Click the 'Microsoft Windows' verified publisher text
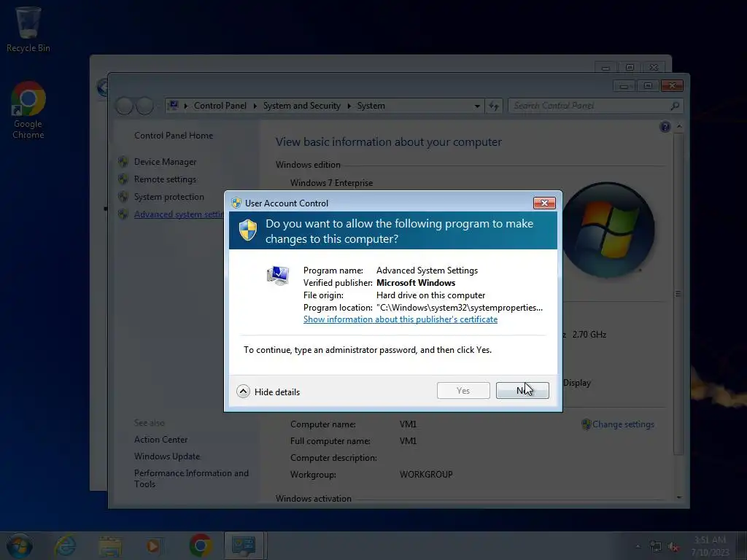This screenshot has height=560, width=747. point(416,283)
